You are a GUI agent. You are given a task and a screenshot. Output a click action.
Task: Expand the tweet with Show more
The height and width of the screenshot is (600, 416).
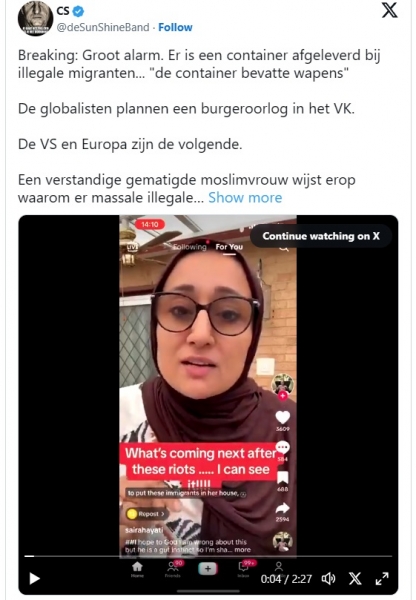pos(245,198)
